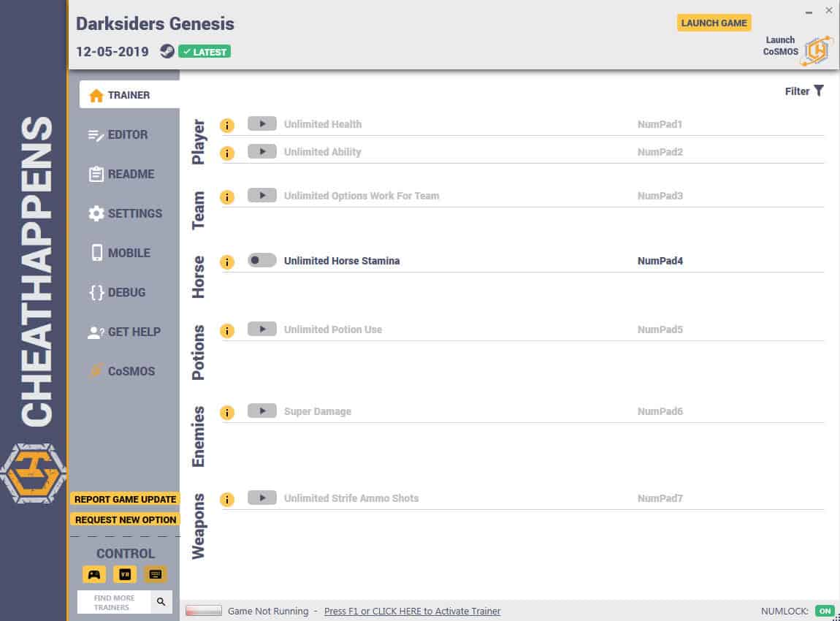Minimize the trainer window

809,12
